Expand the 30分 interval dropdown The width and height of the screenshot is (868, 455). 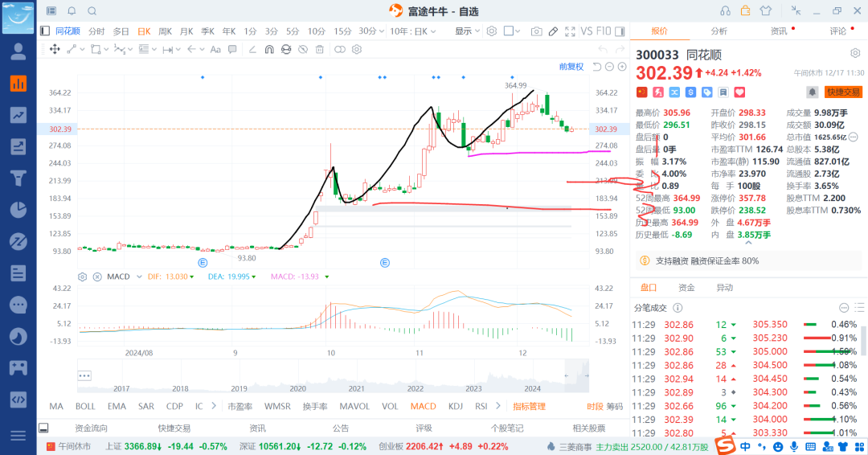371,31
